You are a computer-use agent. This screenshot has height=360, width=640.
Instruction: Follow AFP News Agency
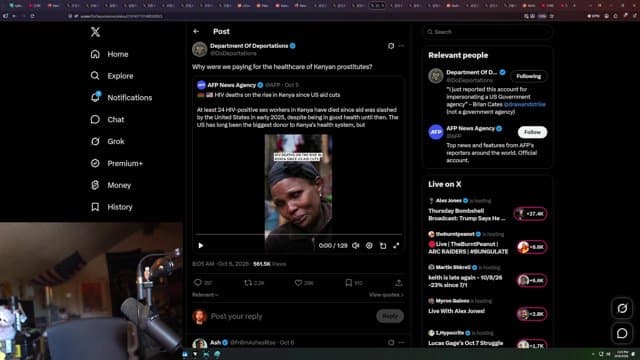coord(533,132)
